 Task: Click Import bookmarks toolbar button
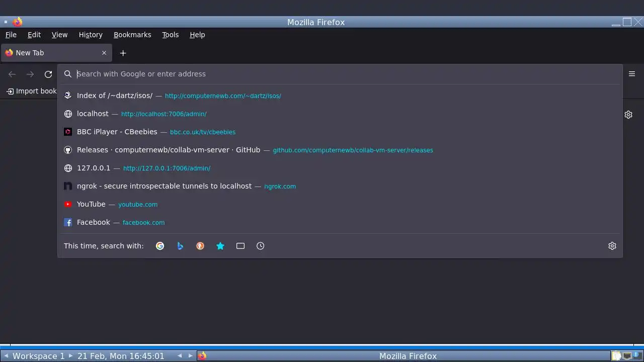[31, 91]
